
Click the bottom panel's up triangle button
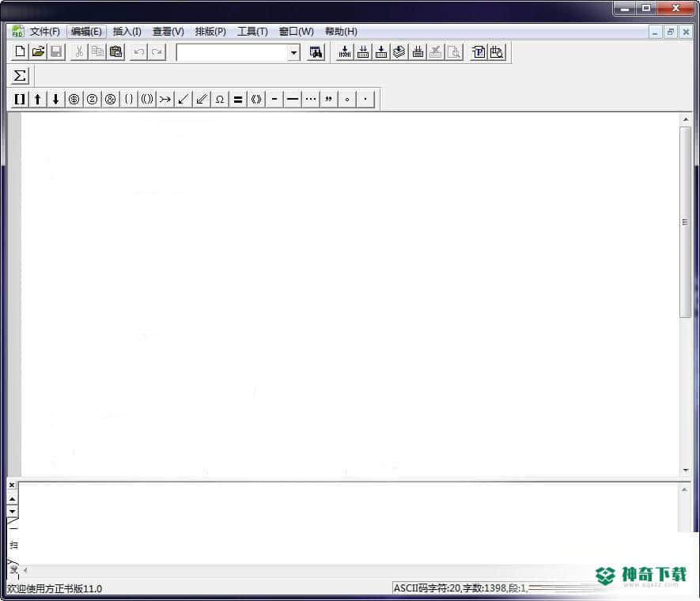click(12, 499)
